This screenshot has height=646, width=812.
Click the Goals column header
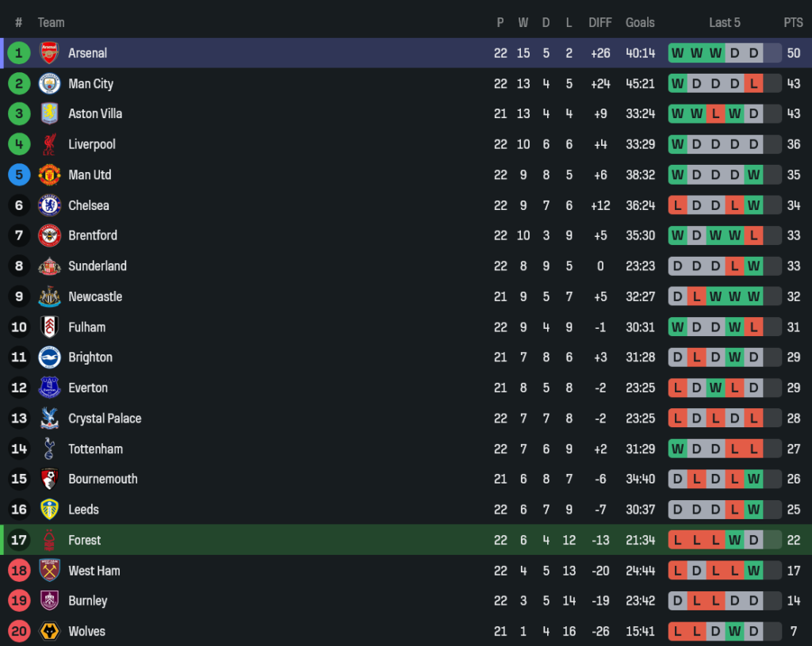(640, 22)
